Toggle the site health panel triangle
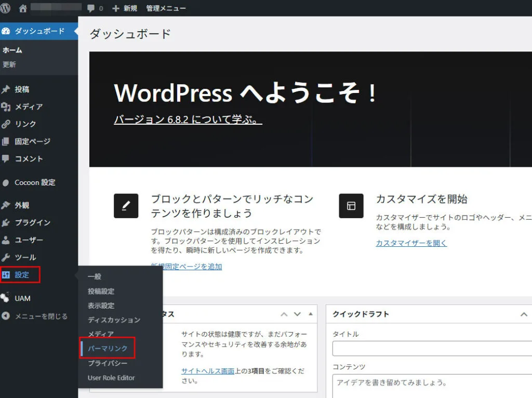 coord(311,314)
